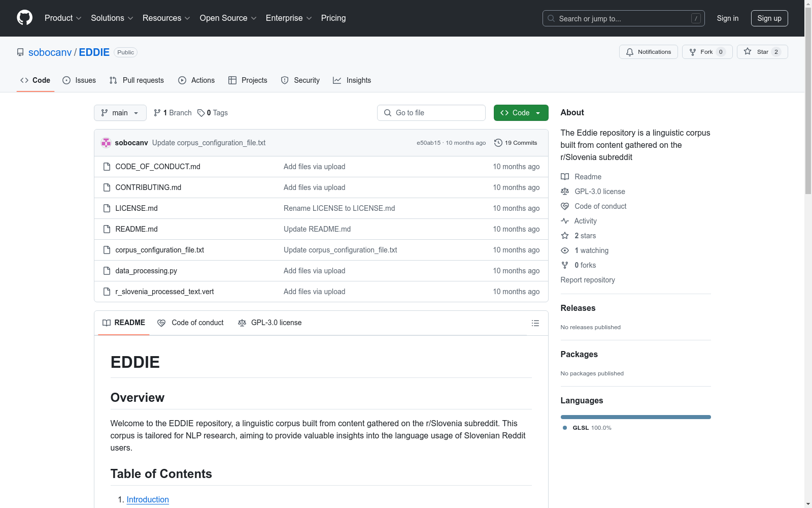Click the book icon next to Readme
The image size is (812, 508).
565,177
